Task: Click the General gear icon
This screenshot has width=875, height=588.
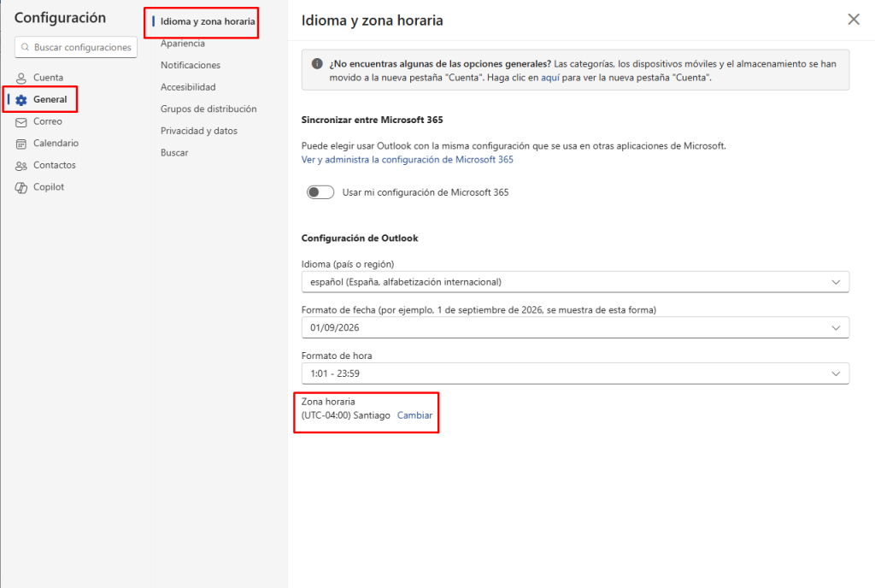Action: [x=21, y=100]
